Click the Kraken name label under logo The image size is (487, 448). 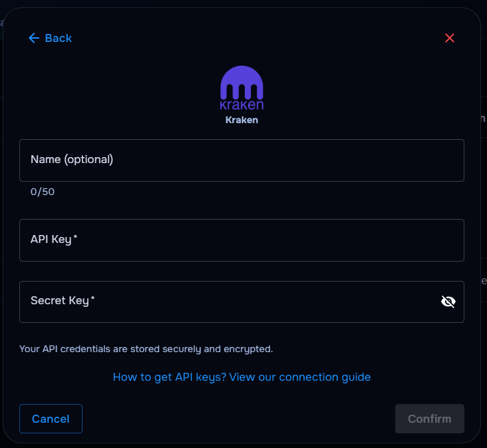point(242,120)
